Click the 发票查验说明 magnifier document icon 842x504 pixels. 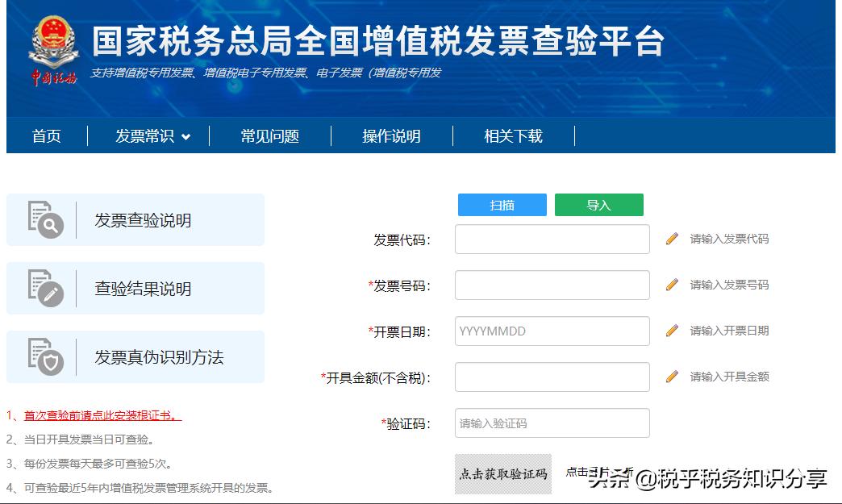44,218
